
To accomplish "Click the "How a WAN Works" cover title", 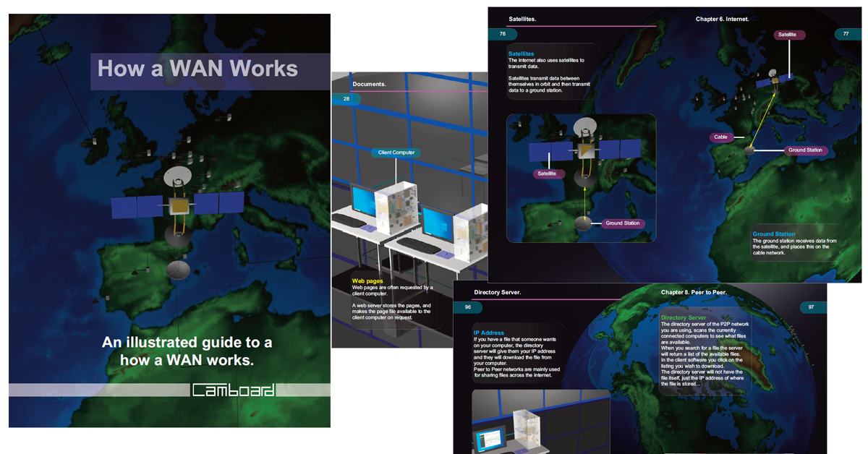I will coord(197,69).
